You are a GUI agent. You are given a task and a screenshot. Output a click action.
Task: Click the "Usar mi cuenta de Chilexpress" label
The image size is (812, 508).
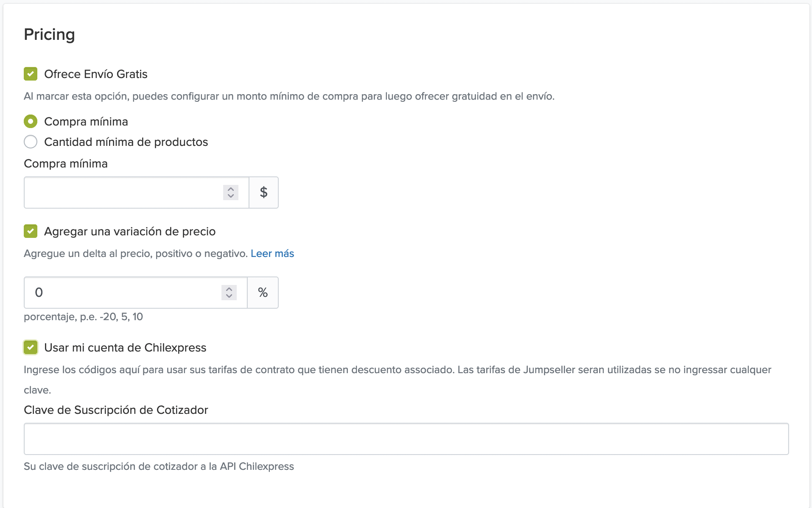coord(125,348)
